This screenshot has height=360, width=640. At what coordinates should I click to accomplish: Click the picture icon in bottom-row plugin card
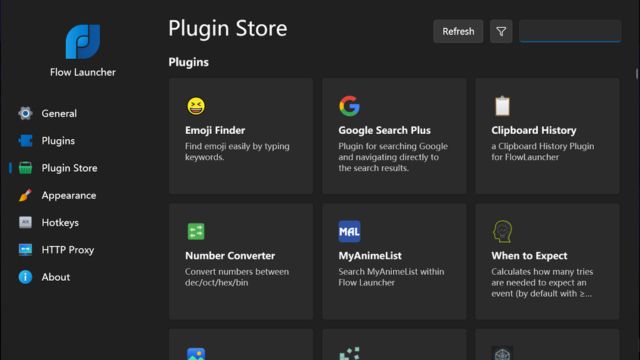pyautogui.click(x=196, y=353)
